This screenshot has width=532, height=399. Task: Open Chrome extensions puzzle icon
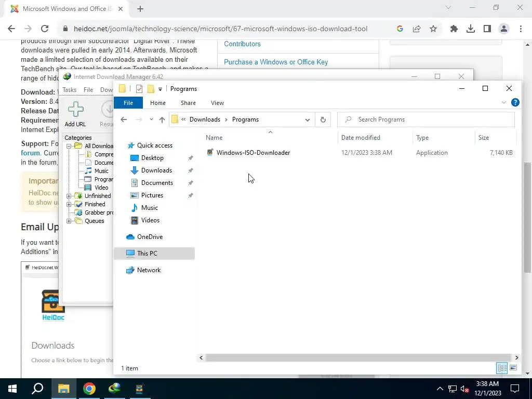click(454, 29)
